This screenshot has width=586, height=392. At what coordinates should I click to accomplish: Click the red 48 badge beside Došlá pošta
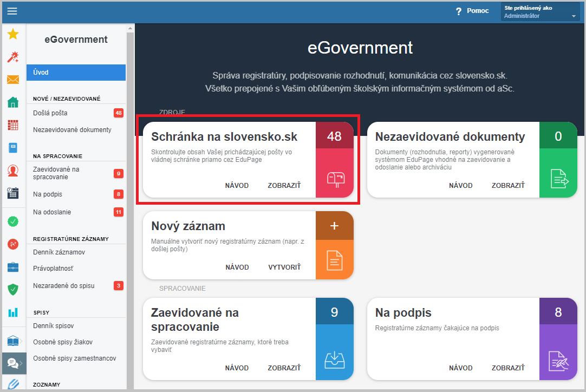(119, 113)
